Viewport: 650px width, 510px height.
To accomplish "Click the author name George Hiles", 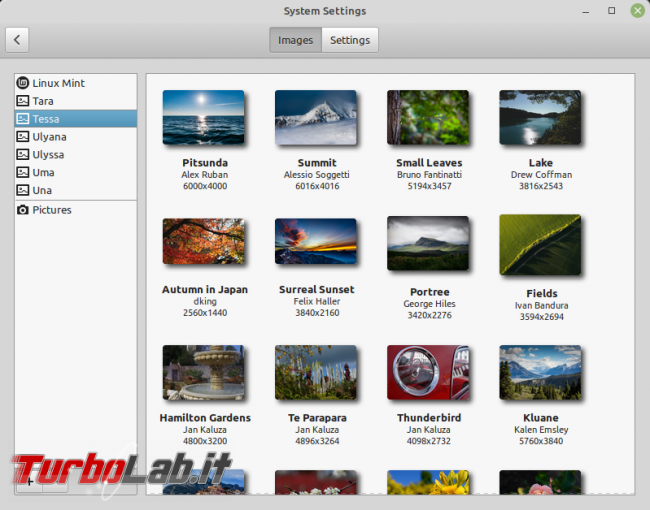I will pos(429,304).
